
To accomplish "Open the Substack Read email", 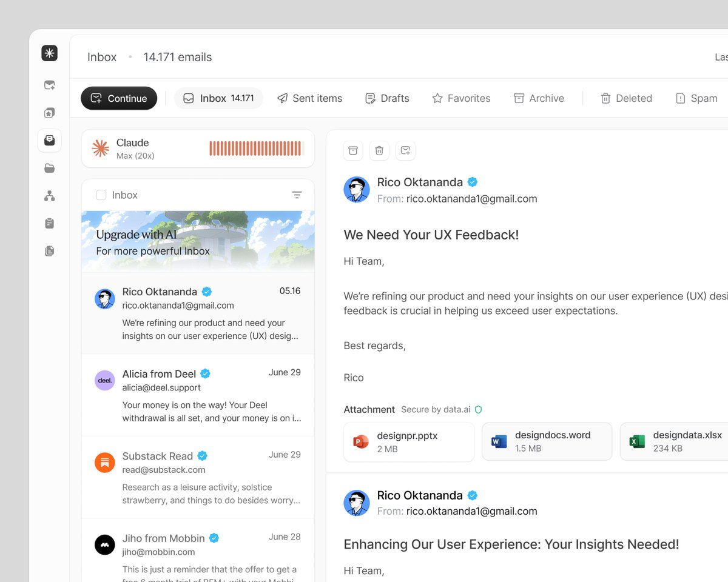I will (198, 478).
